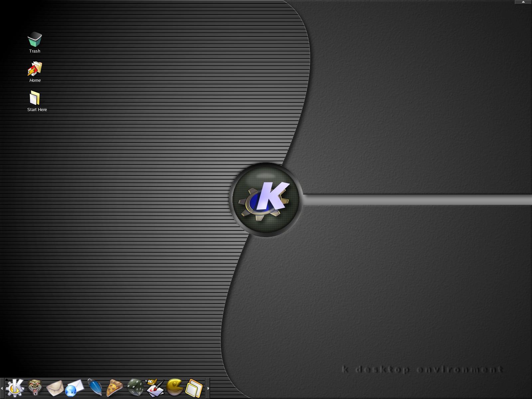The width and height of the screenshot is (532, 399).
Task: Open the KDE K menu gear button
Action: [x=15, y=388]
